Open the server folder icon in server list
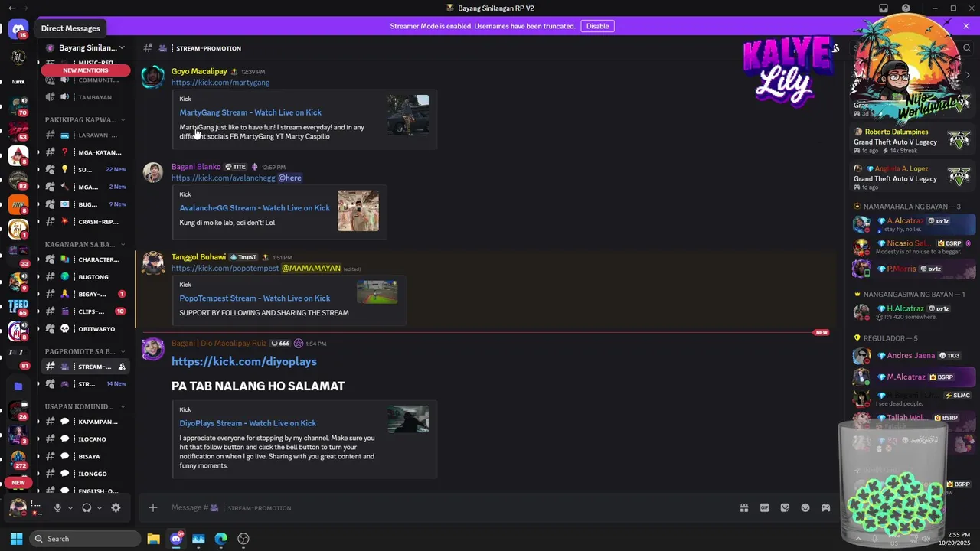Screen dimensions: 980x551 [x=18, y=386]
